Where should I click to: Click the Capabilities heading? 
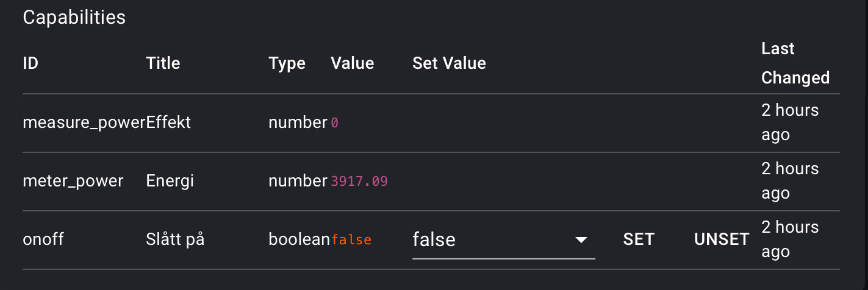pyautogui.click(x=74, y=17)
